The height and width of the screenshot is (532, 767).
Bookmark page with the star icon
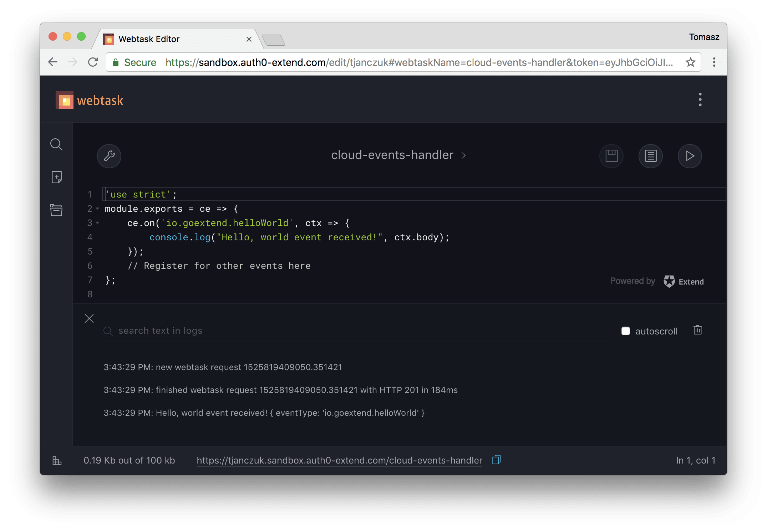pos(691,62)
